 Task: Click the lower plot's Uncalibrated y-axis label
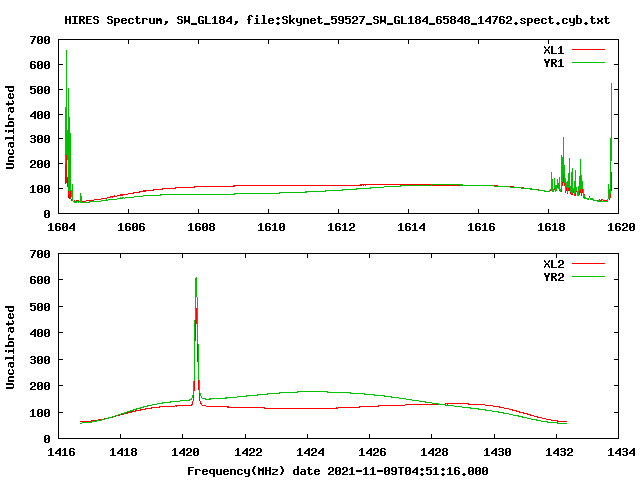point(10,347)
